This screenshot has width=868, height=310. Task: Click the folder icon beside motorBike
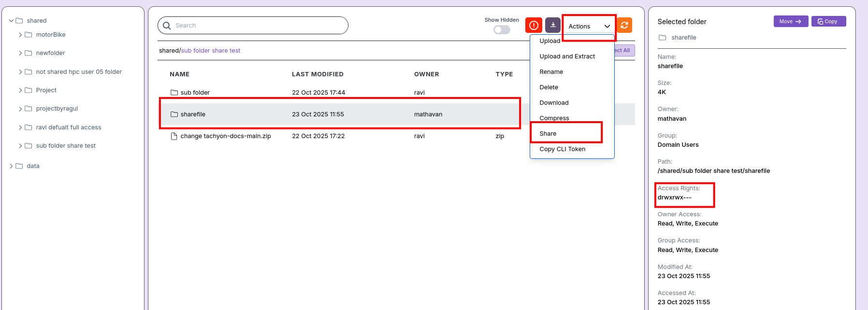[x=29, y=35]
